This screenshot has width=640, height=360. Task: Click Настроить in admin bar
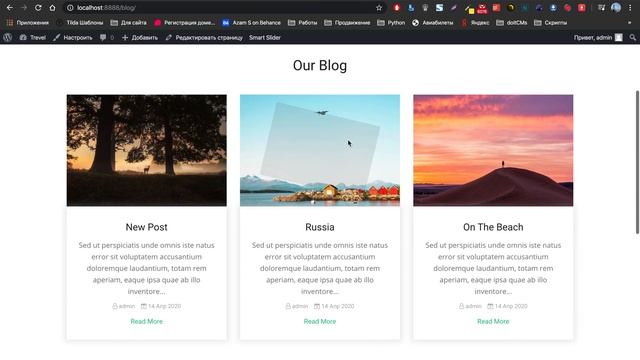(73, 37)
